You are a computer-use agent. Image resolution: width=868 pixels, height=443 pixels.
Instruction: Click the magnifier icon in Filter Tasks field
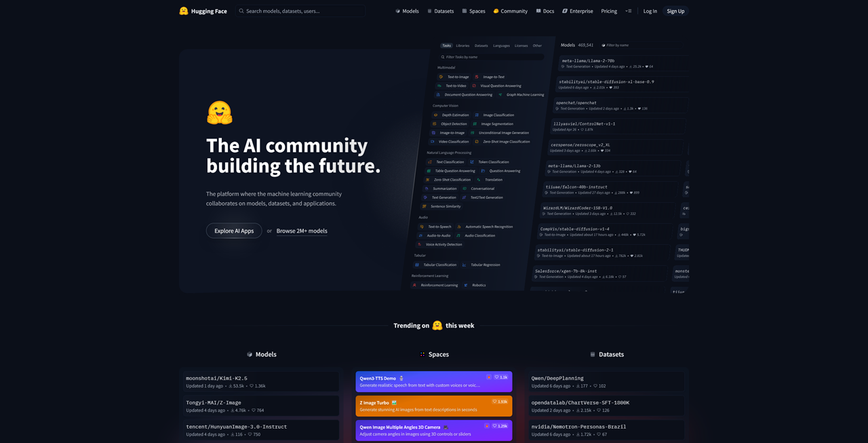pyautogui.click(x=444, y=57)
